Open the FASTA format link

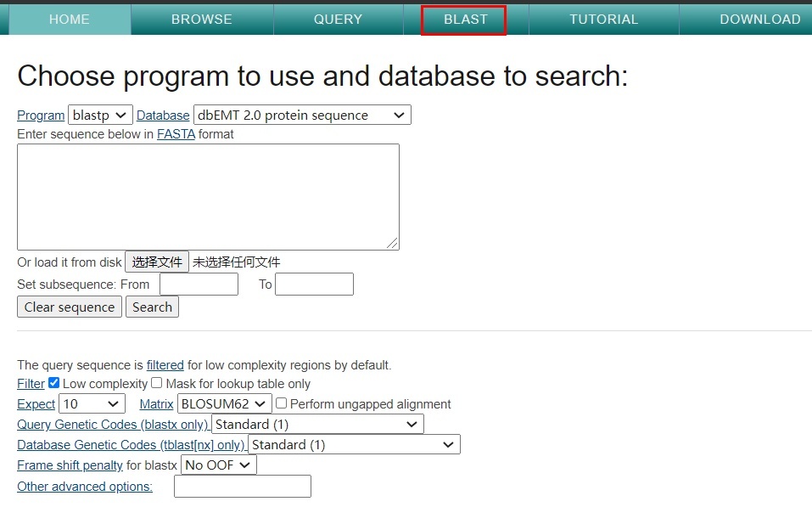click(x=176, y=134)
